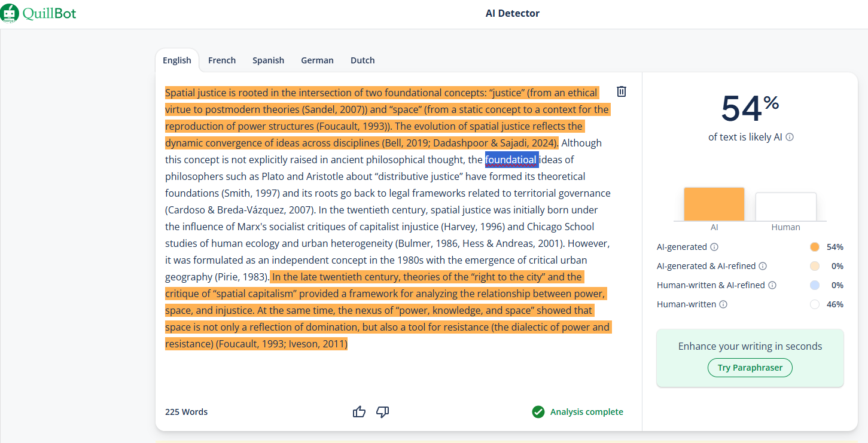Image resolution: width=868 pixels, height=443 pixels.
Task: Give thumbs down feedback on the analysis
Action: [383, 412]
